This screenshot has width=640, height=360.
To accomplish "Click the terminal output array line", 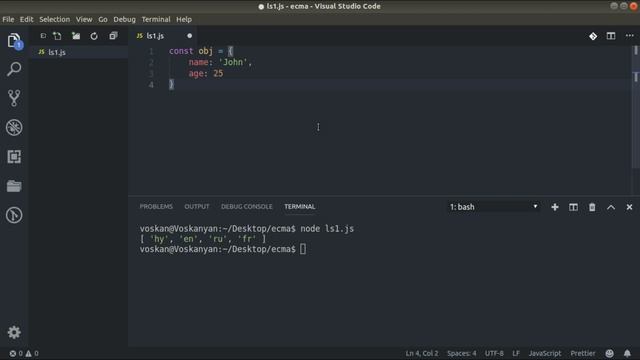I will point(203,239).
